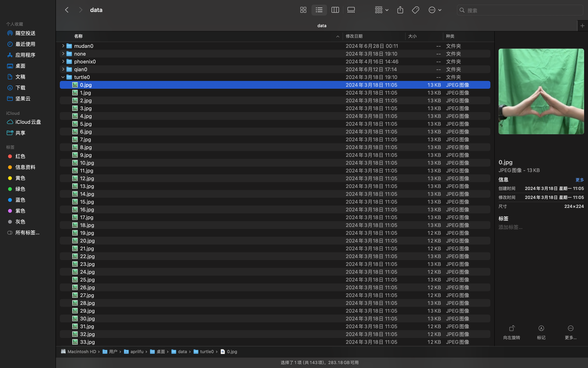Click the data tab
Image resolution: width=588 pixels, height=368 pixels.
click(x=322, y=25)
